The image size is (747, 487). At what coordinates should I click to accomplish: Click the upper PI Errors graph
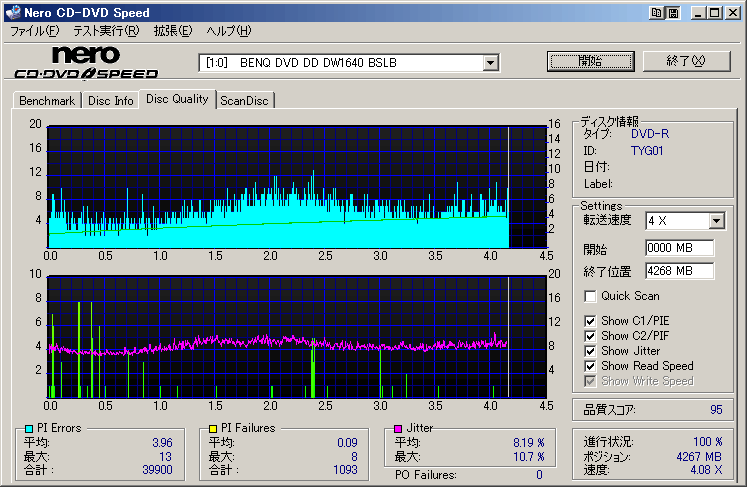[x=297, y=187]
